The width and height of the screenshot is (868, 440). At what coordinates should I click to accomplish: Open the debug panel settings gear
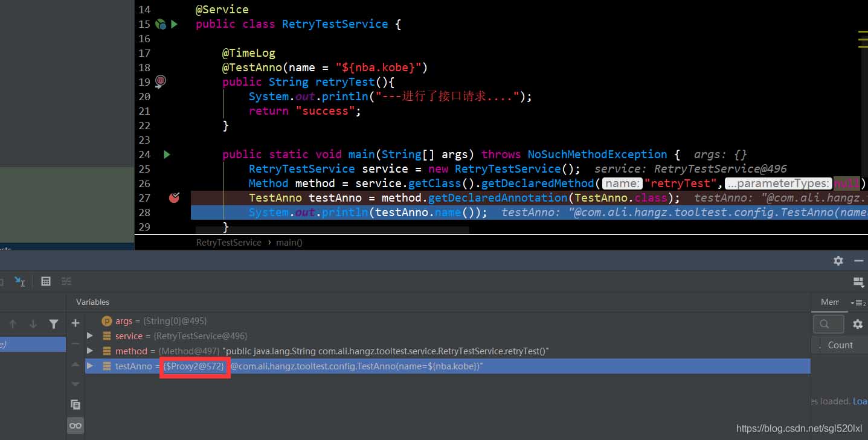838,261
